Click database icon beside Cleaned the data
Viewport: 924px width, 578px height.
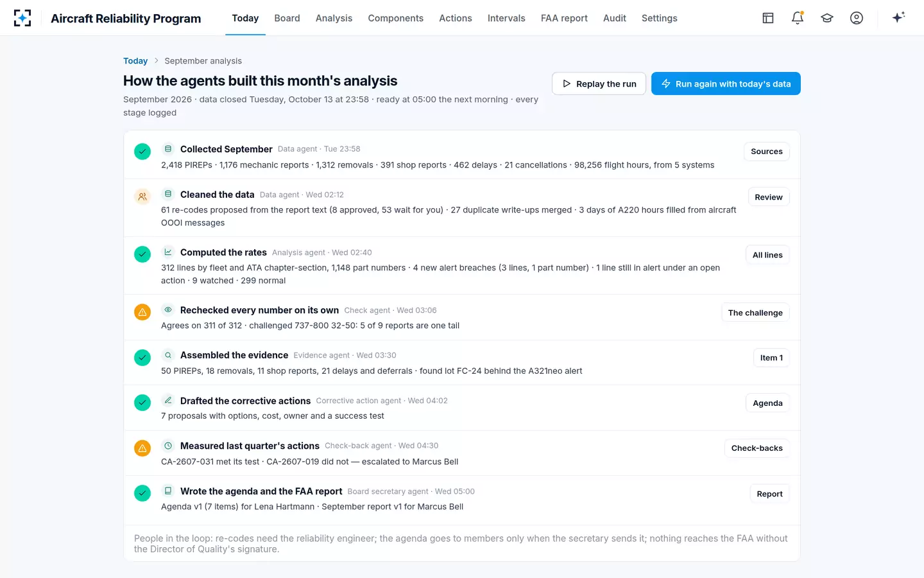168,194
